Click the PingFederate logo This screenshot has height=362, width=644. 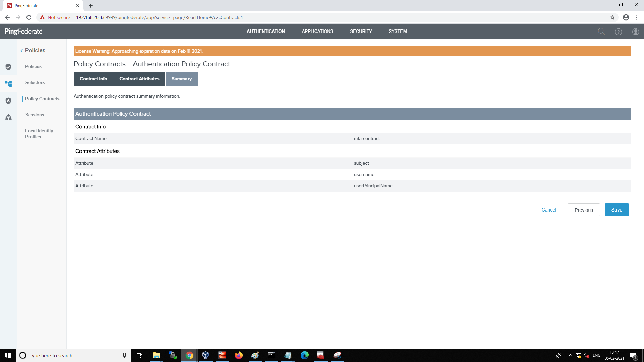[x=23, y=32]
